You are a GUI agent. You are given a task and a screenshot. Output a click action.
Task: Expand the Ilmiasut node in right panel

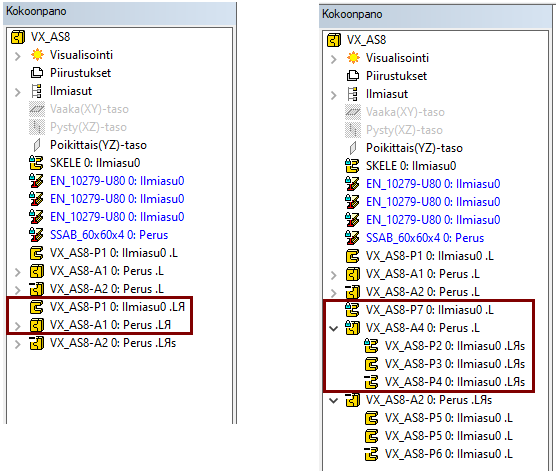click(333, 95)
